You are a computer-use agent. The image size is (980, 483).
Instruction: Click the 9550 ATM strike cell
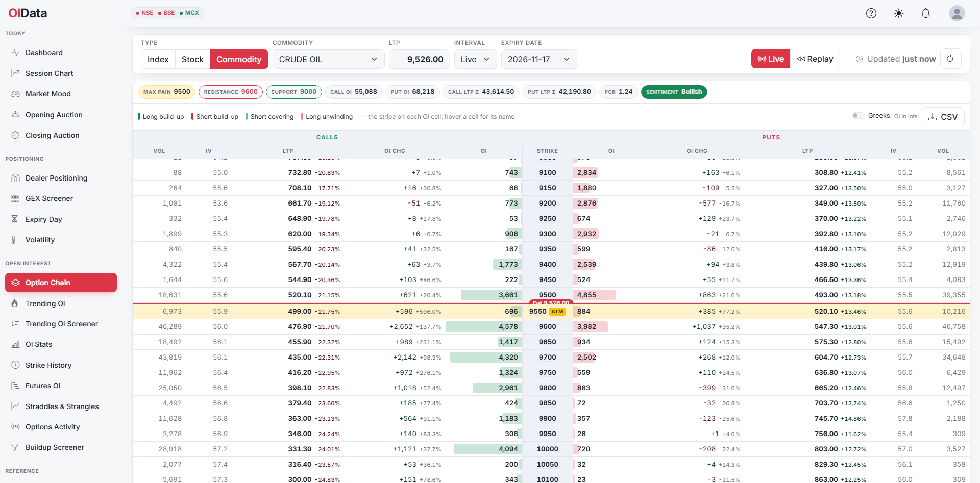tap(547, 311)
